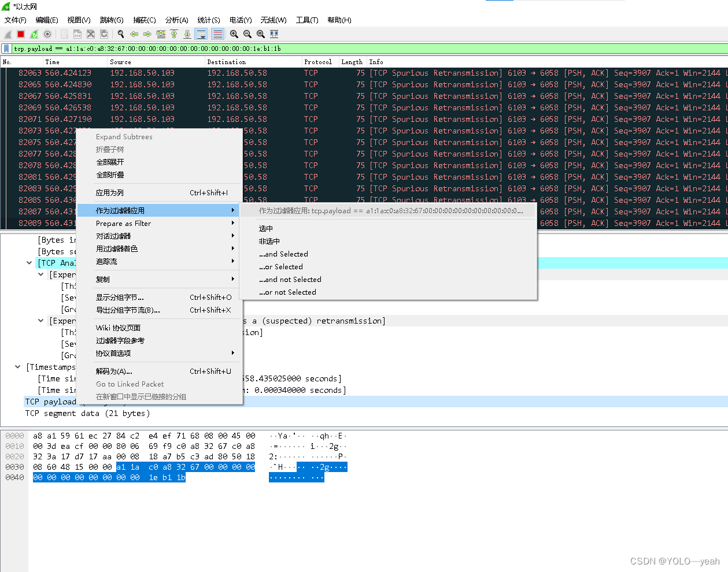Expand 追踪流 submenu

pyautogui.click(x=159, y=262)
